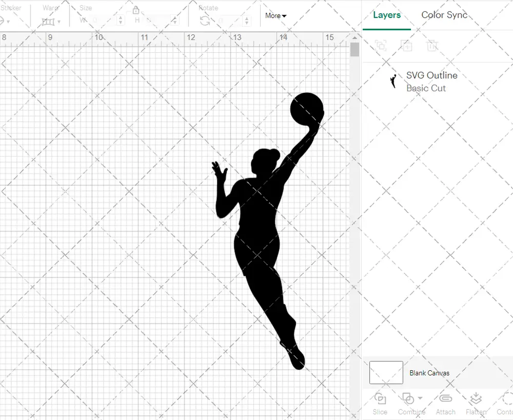Viewport: 513px width, 420px height.
Task: Delete the layer using the trash icon
Action: 433,46
